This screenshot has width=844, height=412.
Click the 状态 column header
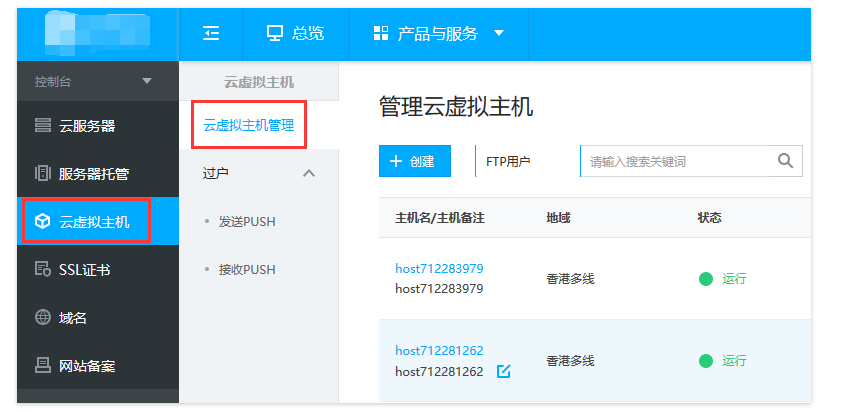pyautogui.click(x=709, y=218)
